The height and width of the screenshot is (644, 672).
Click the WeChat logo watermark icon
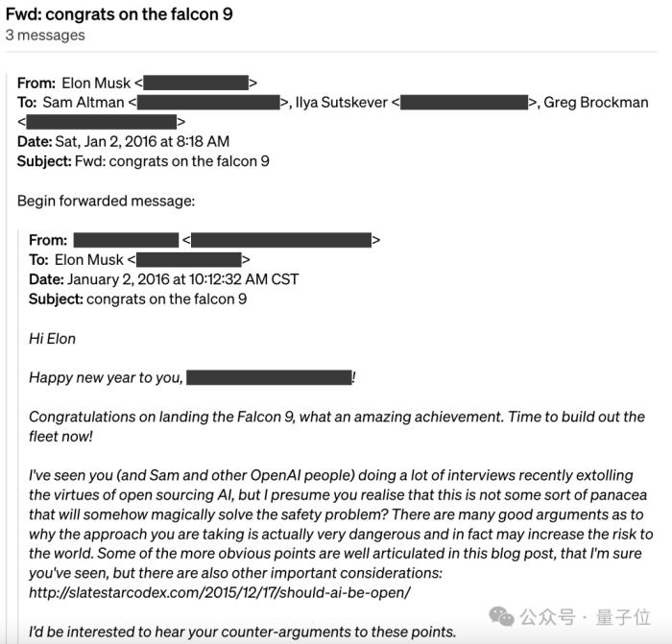tap(501, 616)
